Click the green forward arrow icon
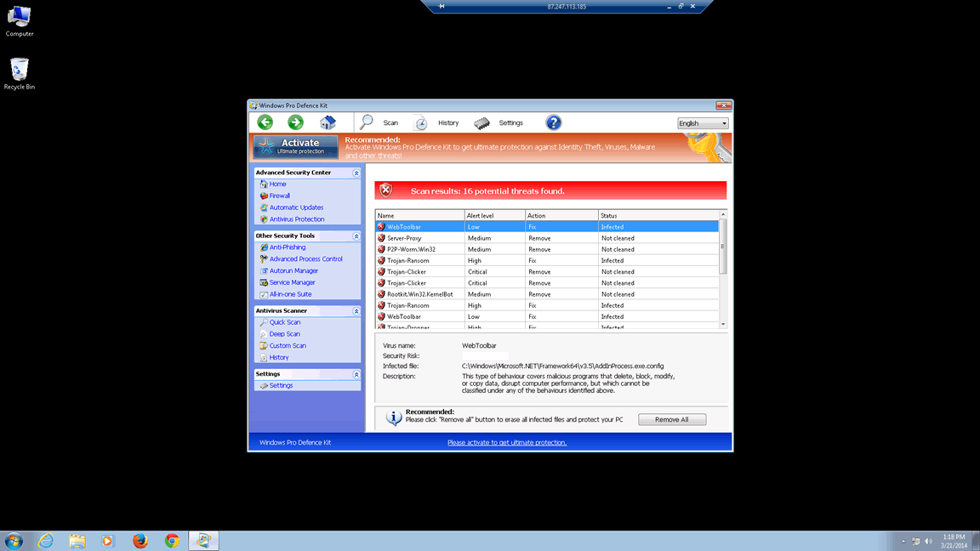980x551 pixels. [x=295, y=123]
